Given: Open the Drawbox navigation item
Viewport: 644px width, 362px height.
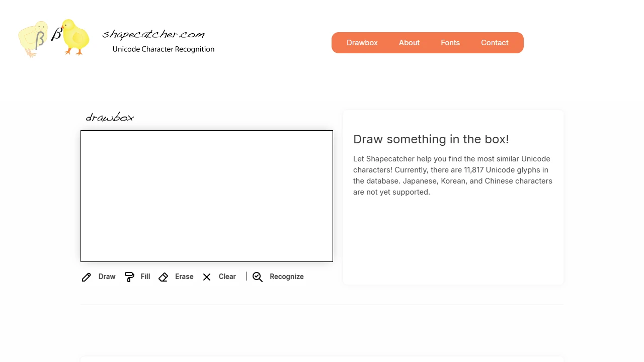Looking at the screenshot, I should (x=362, y=43).
